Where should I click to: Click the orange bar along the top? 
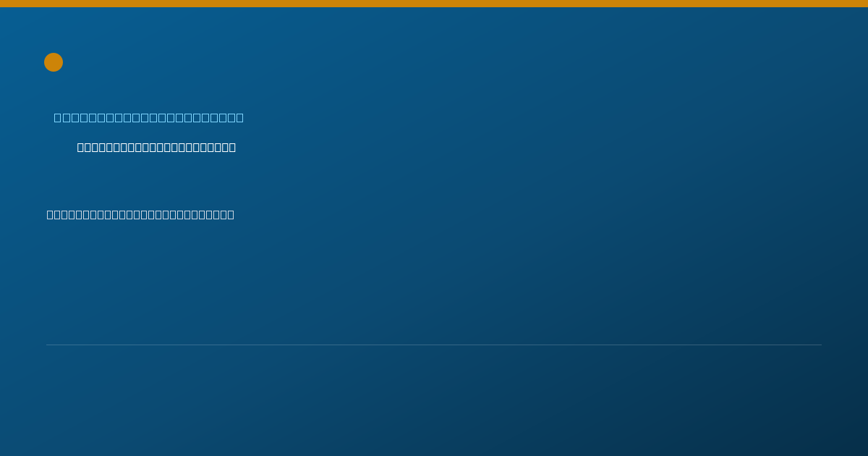(434, 4)
